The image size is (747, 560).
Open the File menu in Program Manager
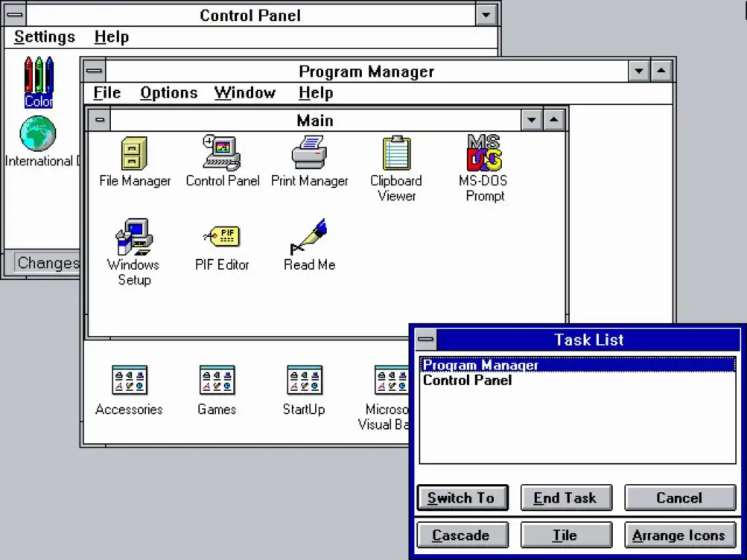[107, 93]
